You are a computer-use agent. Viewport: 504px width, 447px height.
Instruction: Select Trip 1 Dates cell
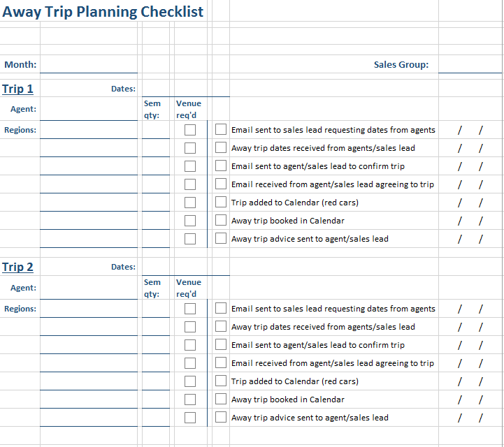(x=186, y=88)
